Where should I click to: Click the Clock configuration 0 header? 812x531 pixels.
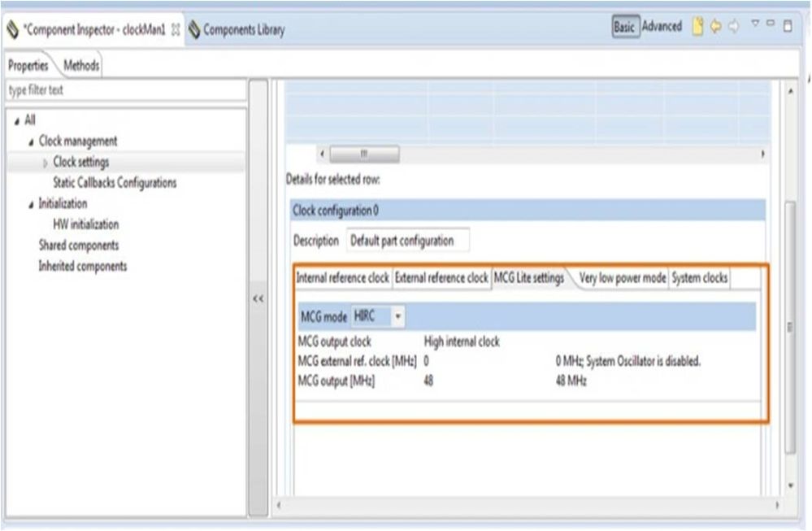click(x=528, y=211)
